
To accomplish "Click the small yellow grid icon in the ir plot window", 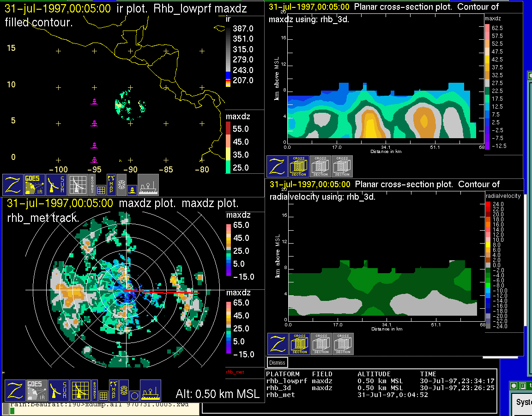I will (x=101, y=190).
